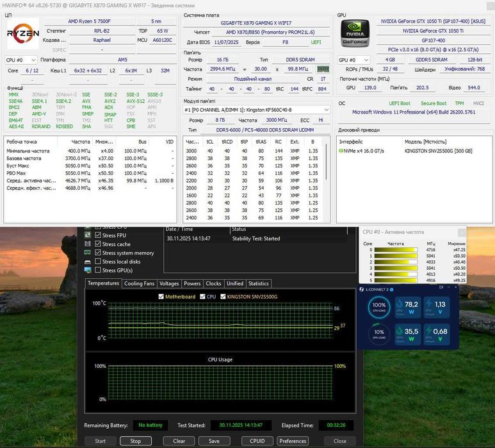The height and width of the screenshot is (448, 495).
Task: Switch to the Temperatures tab
Action: pos(103,283)
